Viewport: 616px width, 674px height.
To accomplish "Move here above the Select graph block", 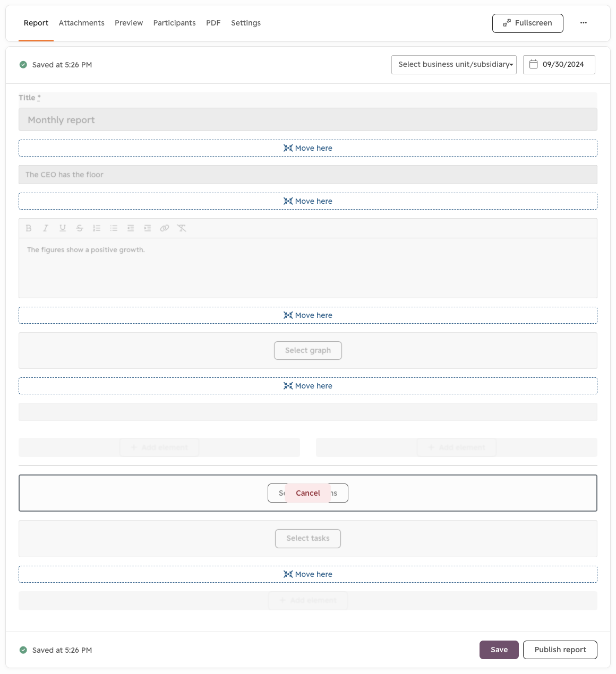I will 308,315.
